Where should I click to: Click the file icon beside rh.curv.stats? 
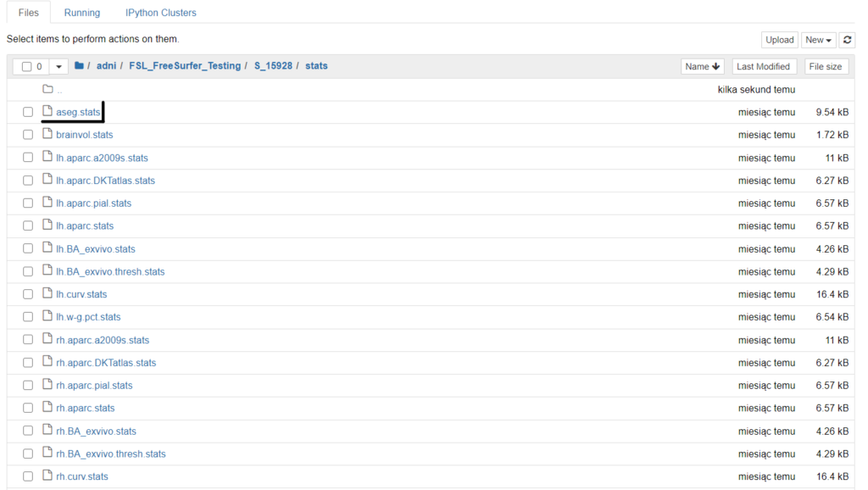[x=47, y=476]
